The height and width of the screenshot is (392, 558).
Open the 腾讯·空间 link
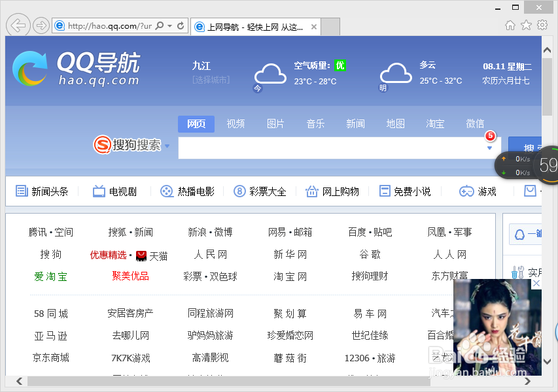click(51, 233)
